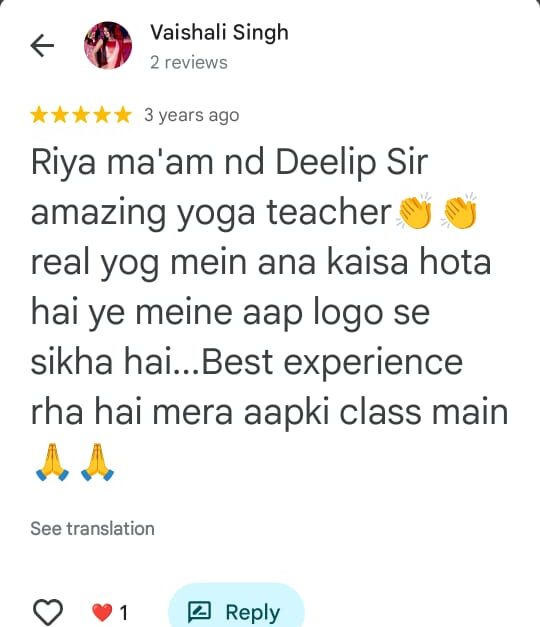Viewport: 540px width, 627px height.
Task: Click the third yellow rating star
Action: pyautogui.click(x=81, y=115)
